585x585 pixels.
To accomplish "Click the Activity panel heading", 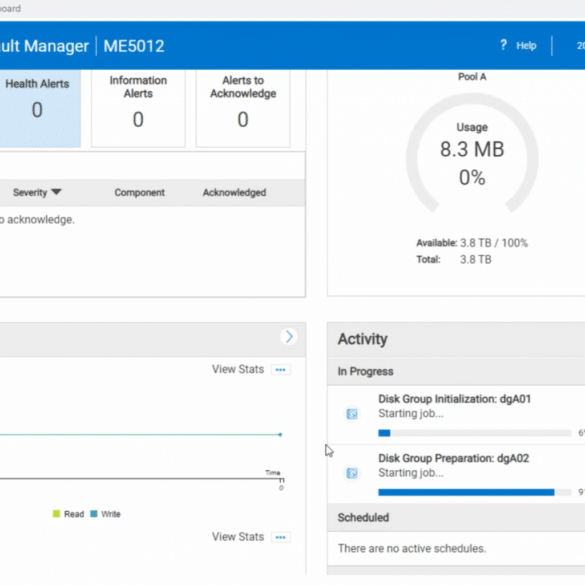I will pos(363,339).
